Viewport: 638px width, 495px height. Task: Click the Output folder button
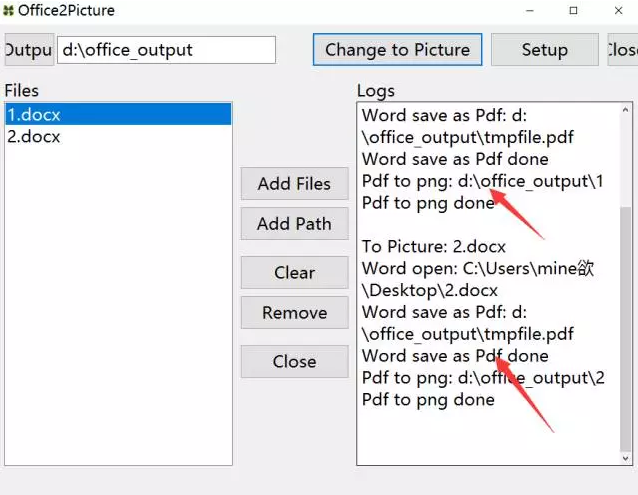29,50
